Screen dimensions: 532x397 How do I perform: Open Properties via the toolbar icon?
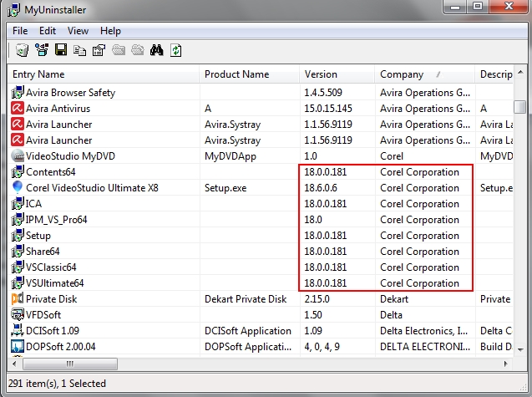coord(99,51)
